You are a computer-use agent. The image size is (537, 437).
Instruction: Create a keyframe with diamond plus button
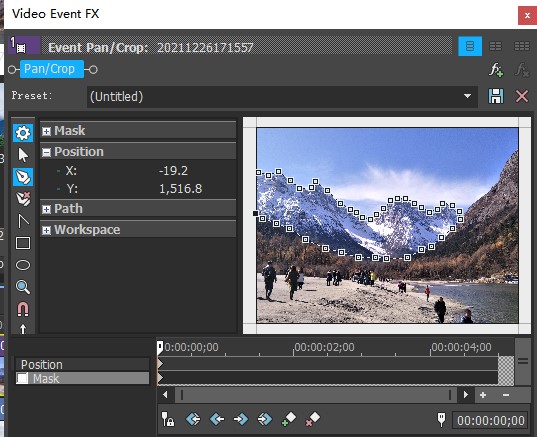(289, 419)
